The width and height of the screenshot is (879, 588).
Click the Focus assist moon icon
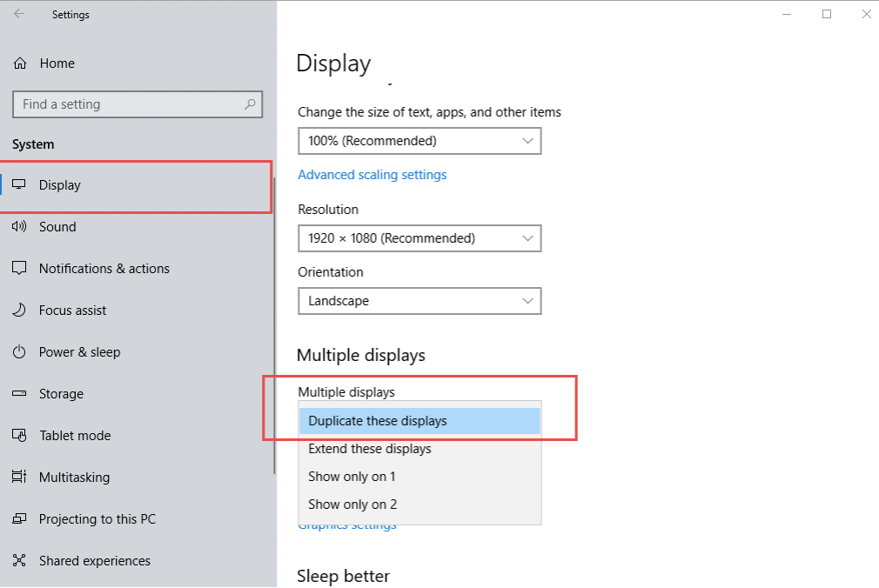pyautogui.click(x=19, y=310)
